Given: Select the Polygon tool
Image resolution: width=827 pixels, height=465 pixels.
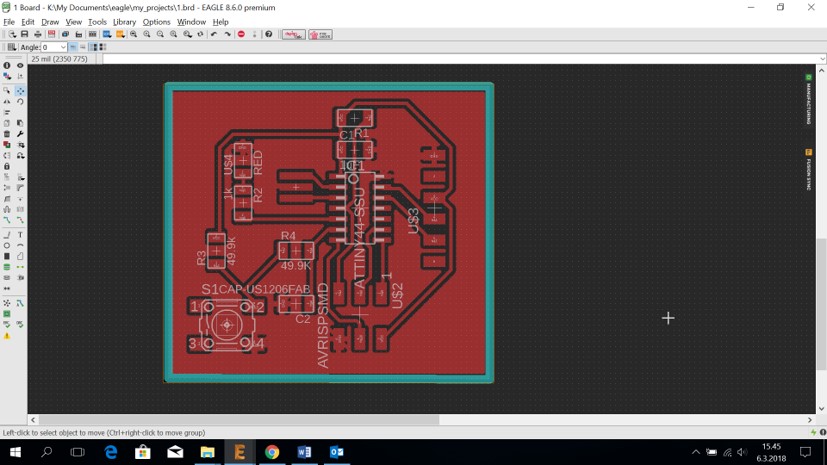Looking at the screenshot, I should click(20, 256).
